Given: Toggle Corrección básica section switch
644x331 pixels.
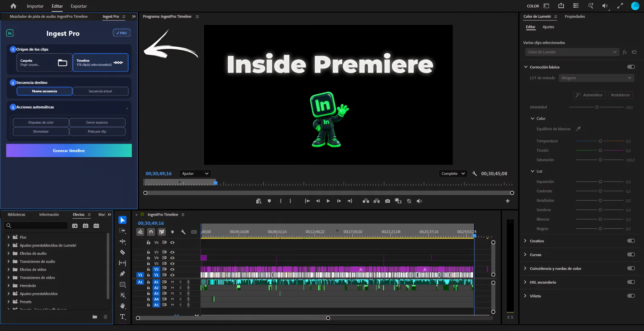Looking at the screenshot, I should [x=631, y=67].
